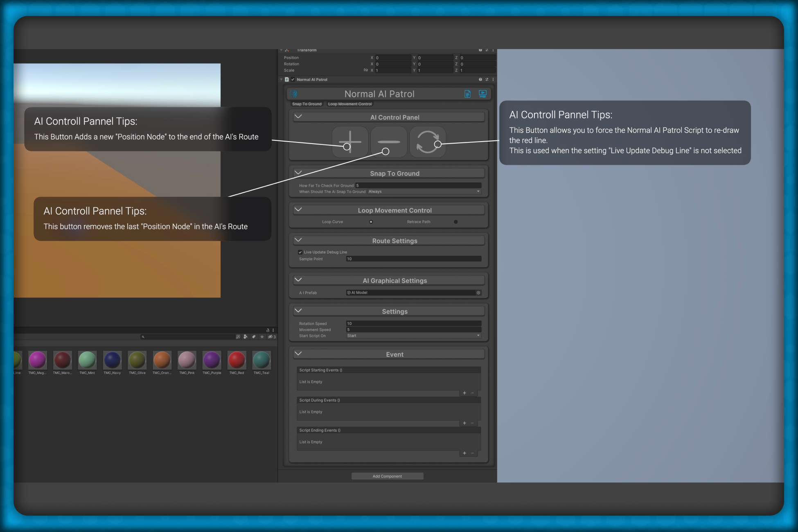Switch to the Snap To Ground tab
798x532 pixels.
(x=307, y=104)
